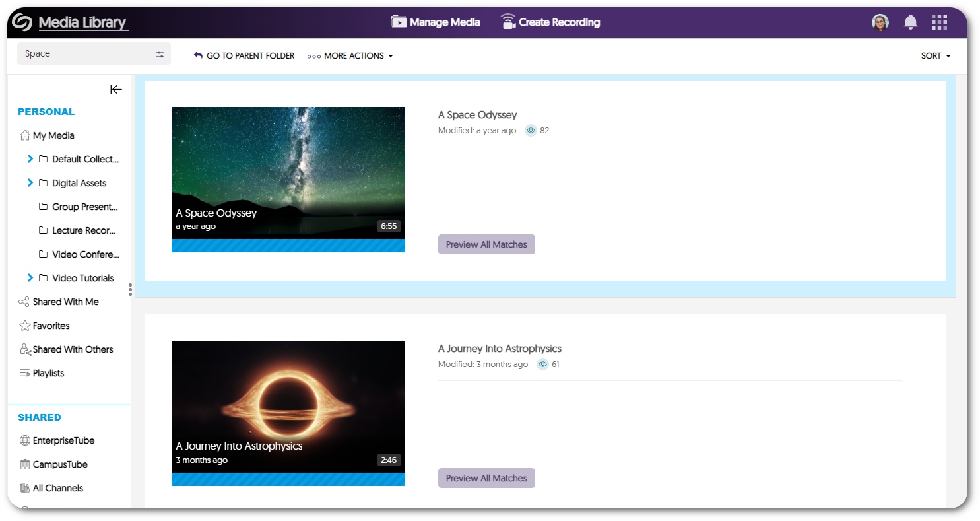Open notifications via the bell icon

point(910,22)
